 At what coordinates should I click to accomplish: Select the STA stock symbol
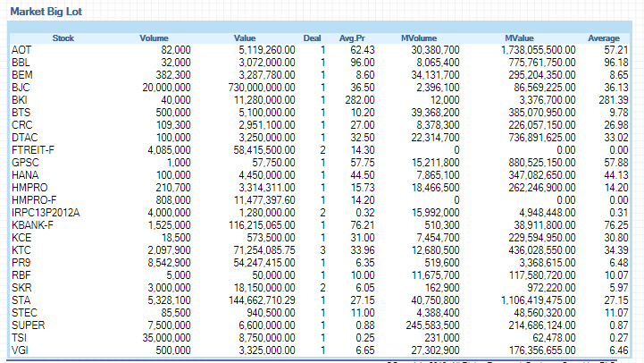pos(21,301)
